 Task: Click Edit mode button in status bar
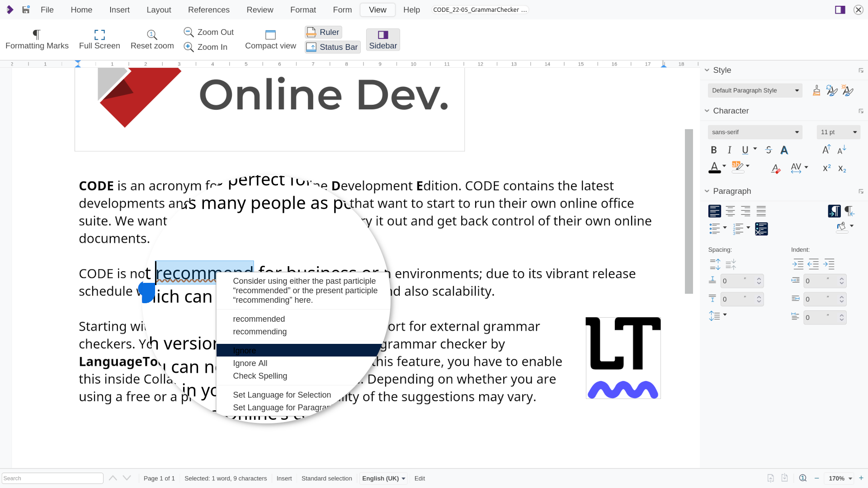pos(420,479)
